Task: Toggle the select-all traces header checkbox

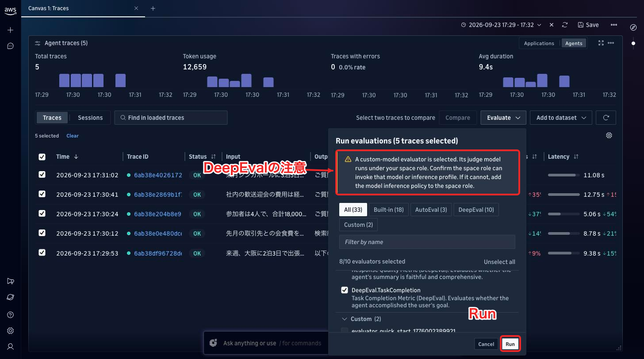Action: pyautogui.click(x=42, y=157)
